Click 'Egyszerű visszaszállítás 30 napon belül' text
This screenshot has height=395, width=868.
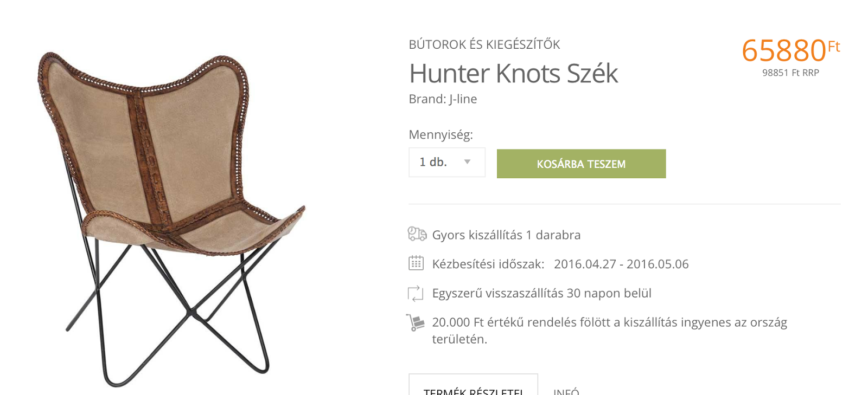541,293
